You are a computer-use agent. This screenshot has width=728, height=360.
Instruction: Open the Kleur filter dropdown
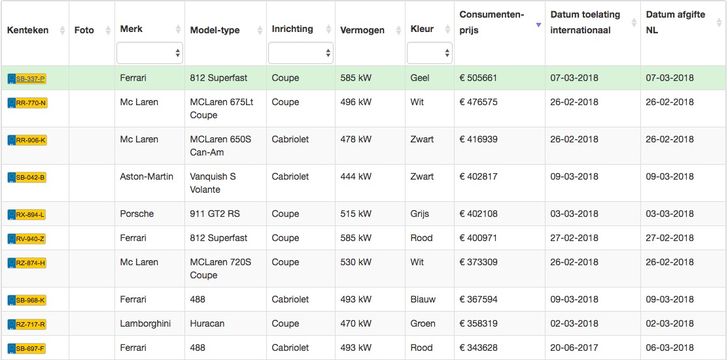pos(429,53)
